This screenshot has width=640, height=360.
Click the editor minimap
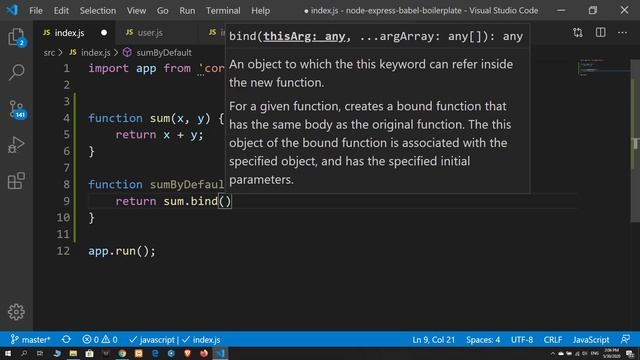pos(603,67)
